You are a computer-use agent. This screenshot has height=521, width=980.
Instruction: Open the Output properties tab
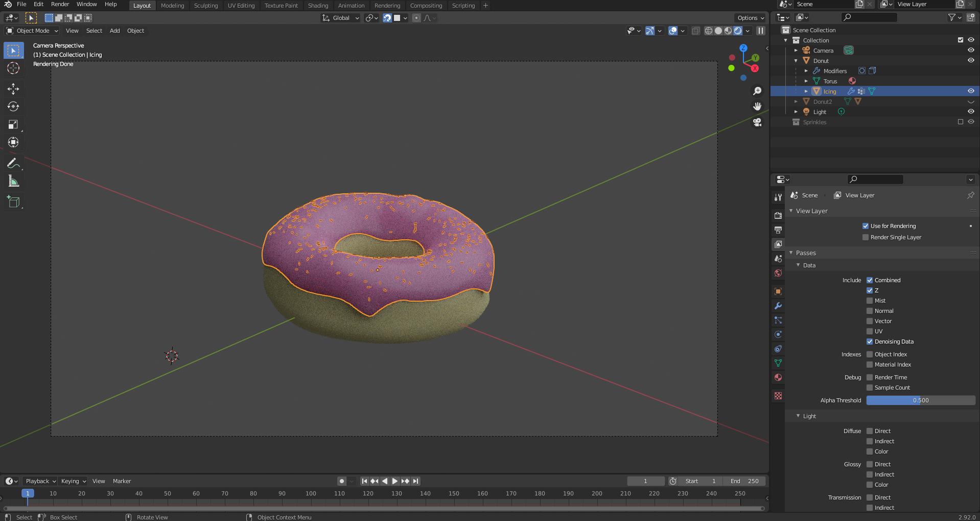(x=778, y=230)
